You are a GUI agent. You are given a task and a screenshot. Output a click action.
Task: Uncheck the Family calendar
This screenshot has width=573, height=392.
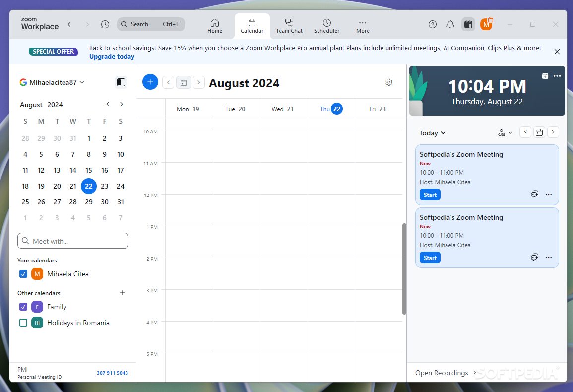[23, 307]
